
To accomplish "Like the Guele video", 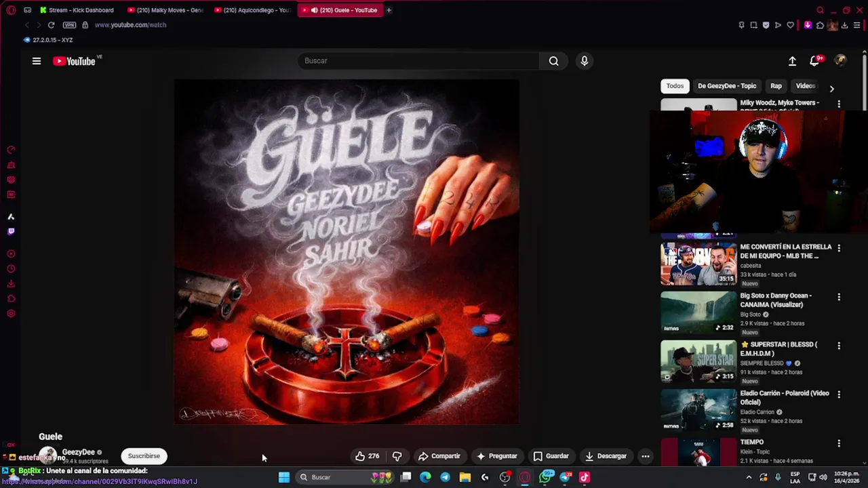I will click(x=367, y=456).
